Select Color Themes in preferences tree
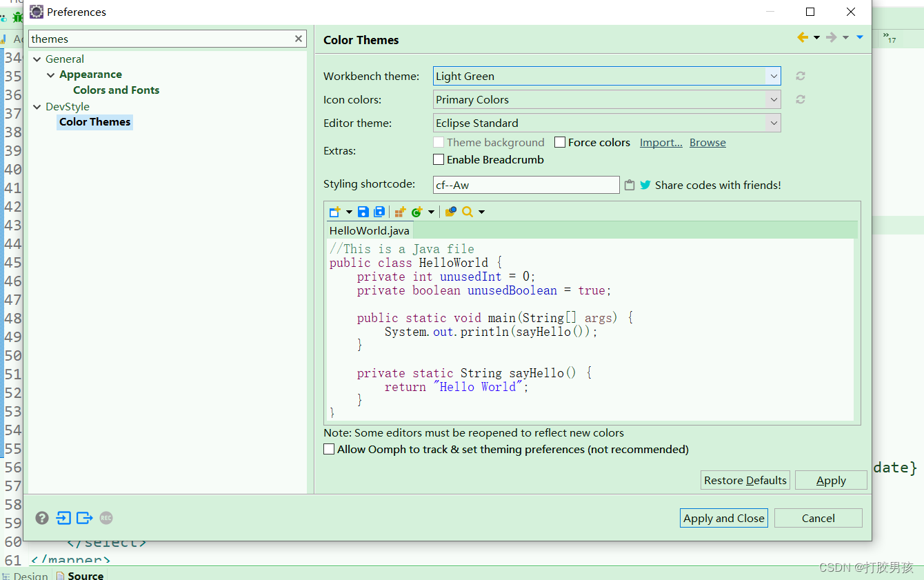 (x=94, y=122)
